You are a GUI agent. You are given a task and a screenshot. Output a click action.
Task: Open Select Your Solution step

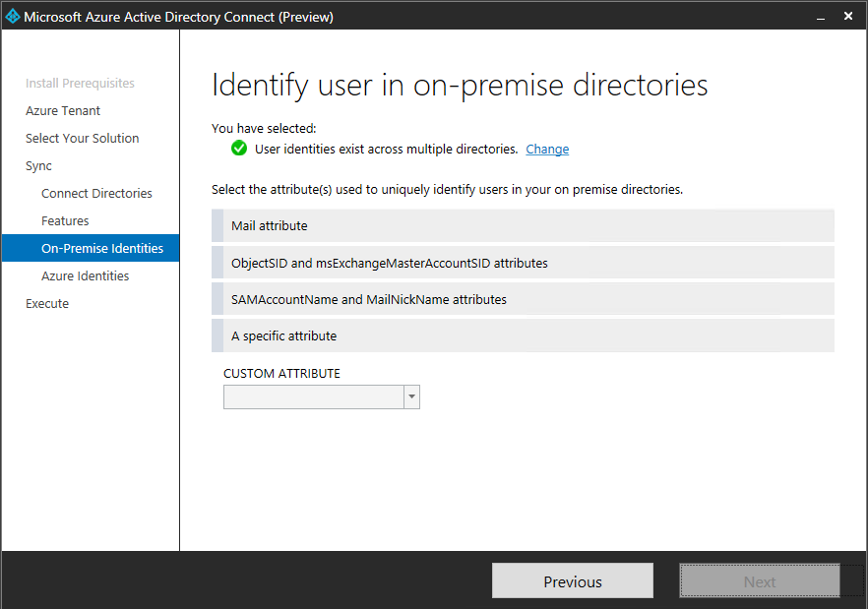click(83, 139)
